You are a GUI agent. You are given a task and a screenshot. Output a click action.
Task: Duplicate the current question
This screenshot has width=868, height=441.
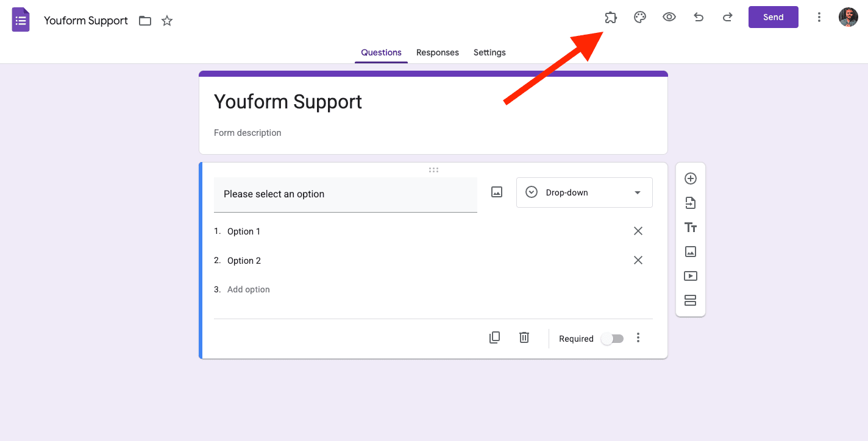coord(494,337)
